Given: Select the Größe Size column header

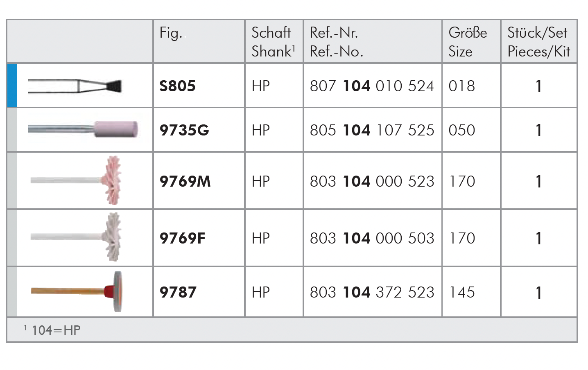Looking at the screenshot, I should tap(468, 42).
